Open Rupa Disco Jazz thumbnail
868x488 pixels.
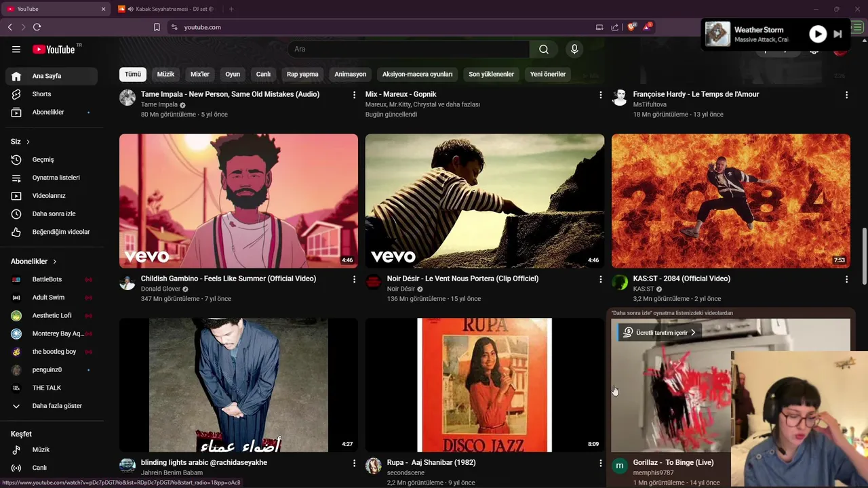point(485,384)
